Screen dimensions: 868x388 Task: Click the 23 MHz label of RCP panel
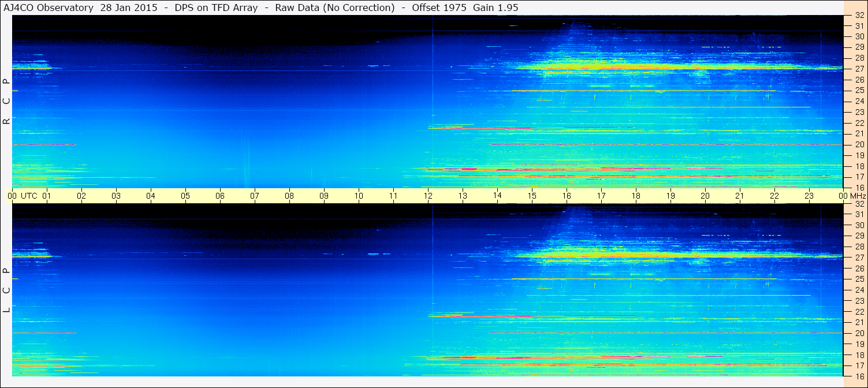[859, 112]
